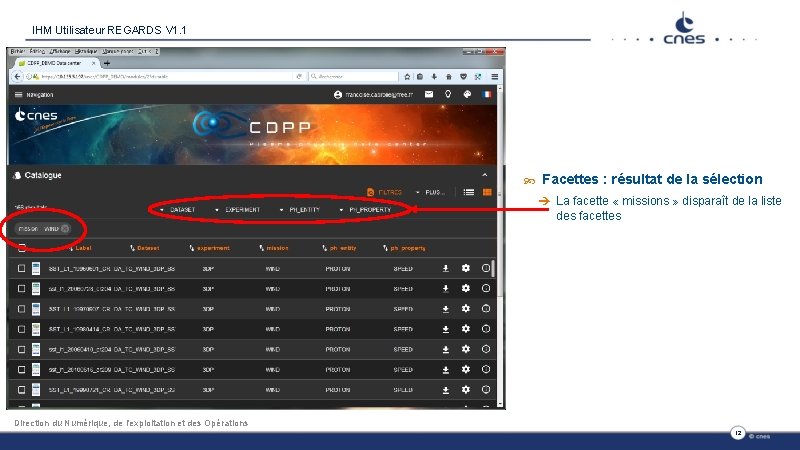Download the last visible SST_L1 row
This screenshot has width=800, height=450.
pyautogui.click(x=445, y=390)
